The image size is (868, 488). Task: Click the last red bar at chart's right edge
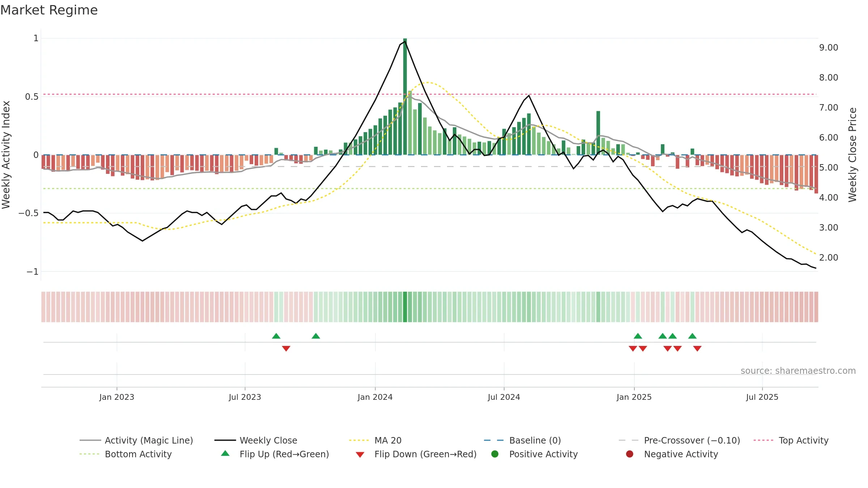pyautogui.click(x=816, y=174)
